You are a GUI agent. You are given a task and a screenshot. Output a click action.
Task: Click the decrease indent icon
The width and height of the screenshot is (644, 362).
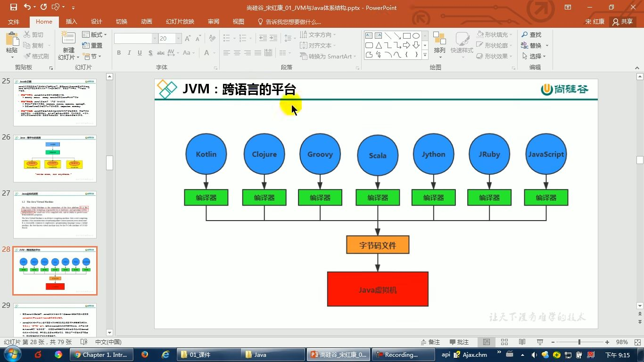click(263, 38)
